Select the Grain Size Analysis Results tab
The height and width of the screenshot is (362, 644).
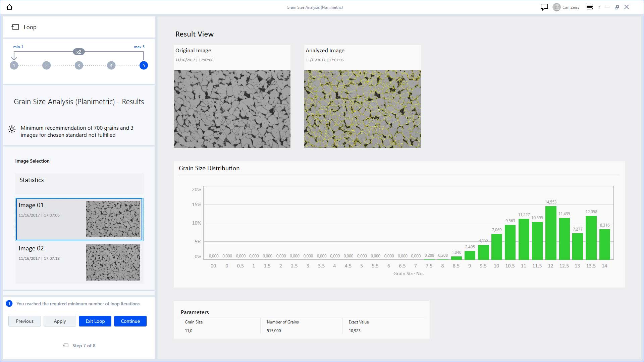[x=79, y=101]
